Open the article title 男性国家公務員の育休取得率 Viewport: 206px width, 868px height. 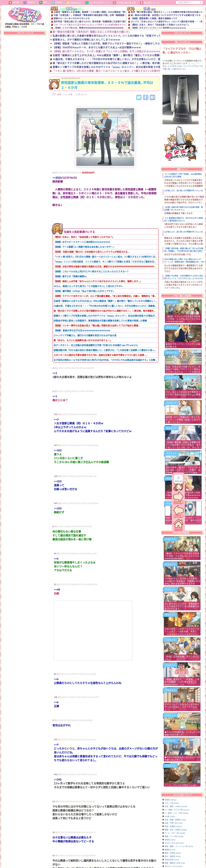click(x=107, y=85)
